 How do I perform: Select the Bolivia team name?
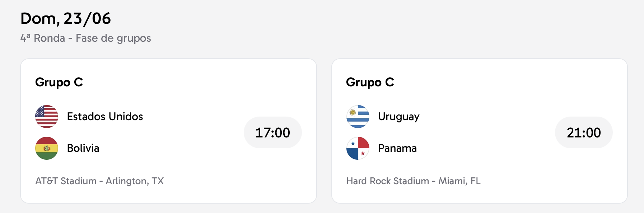click(83, 148)
